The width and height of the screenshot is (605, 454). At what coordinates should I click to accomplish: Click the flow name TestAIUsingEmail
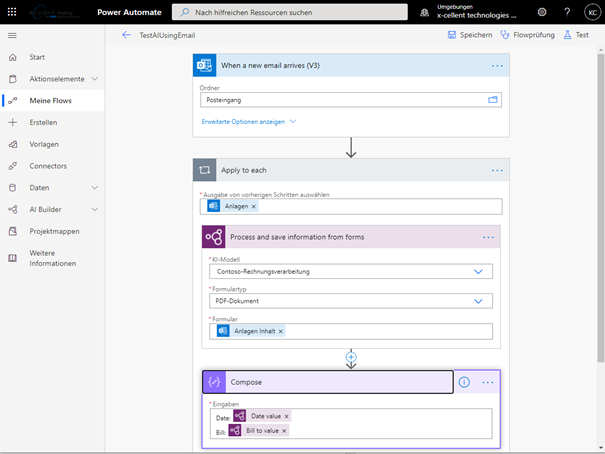coord(167,35)
